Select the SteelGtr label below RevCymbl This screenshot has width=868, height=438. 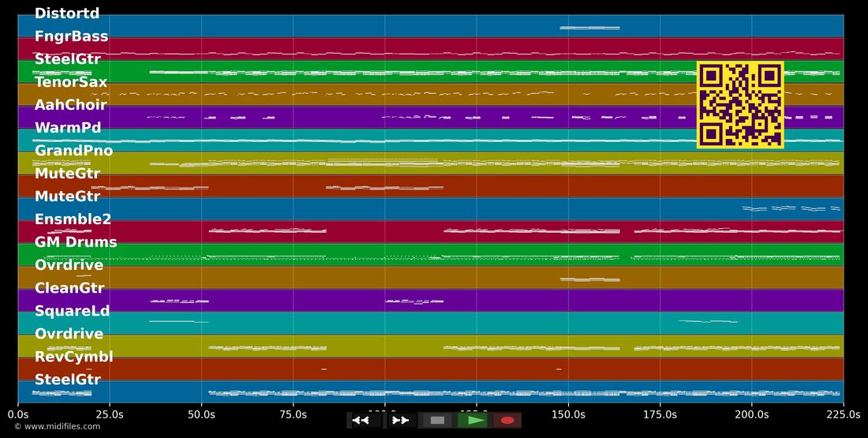[x=68, y=380]
